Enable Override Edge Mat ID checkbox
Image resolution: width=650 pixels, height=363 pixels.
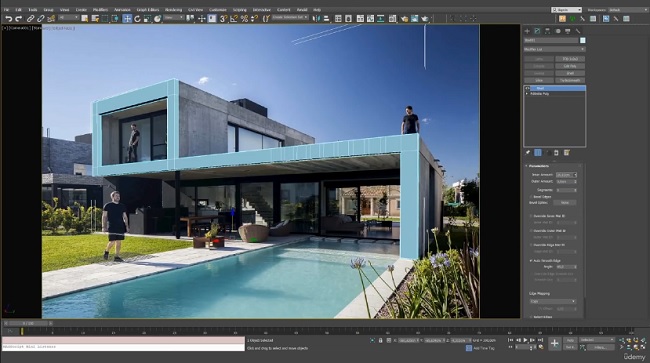point(531,245)
